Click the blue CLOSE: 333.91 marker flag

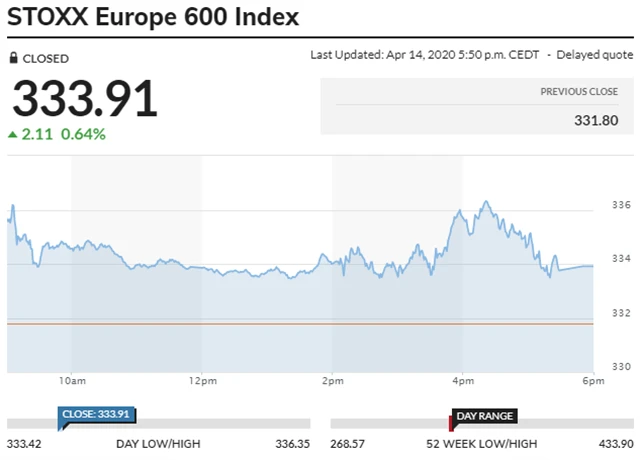(x=97, y=414)
